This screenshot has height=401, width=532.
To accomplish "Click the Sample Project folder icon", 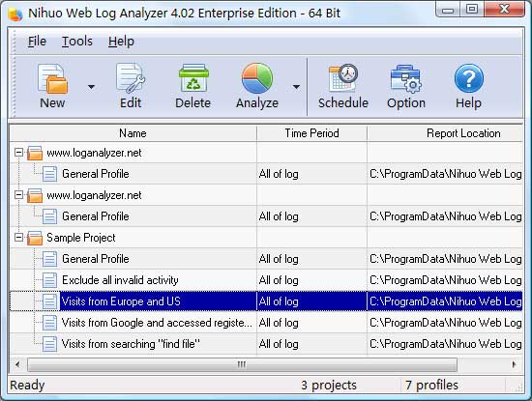I will coord(35,238).
